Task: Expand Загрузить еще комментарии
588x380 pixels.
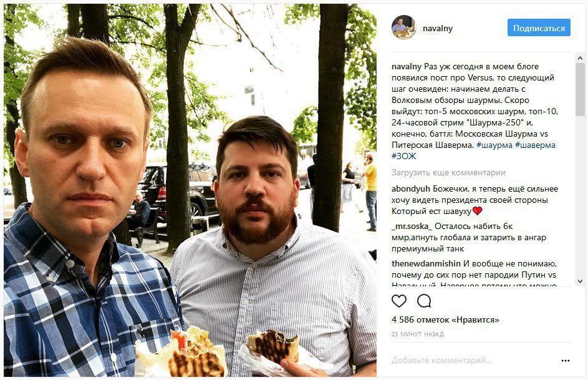Action: [x=448, y=173]
